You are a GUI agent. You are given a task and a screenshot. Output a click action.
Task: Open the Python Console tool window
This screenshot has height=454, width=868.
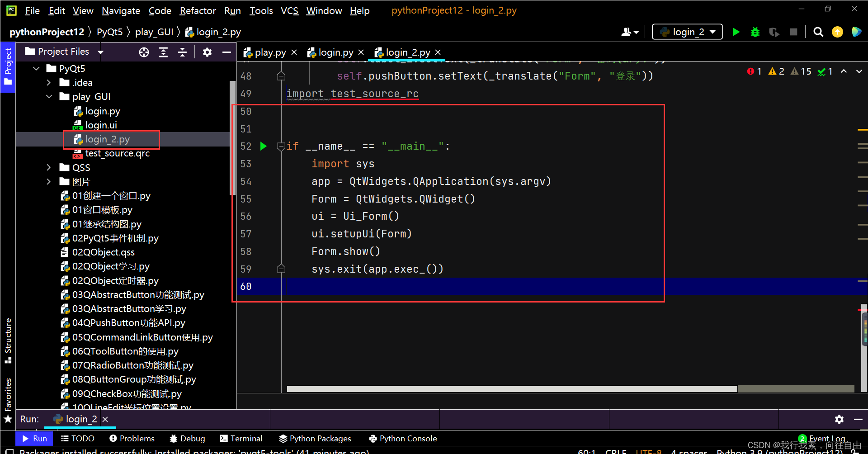(x=402, y=438)
